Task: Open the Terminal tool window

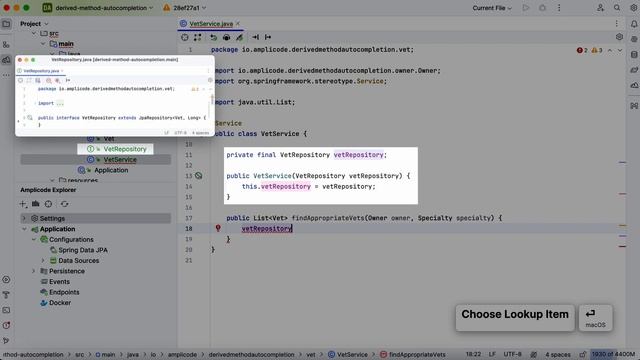Action: (6, 310)
